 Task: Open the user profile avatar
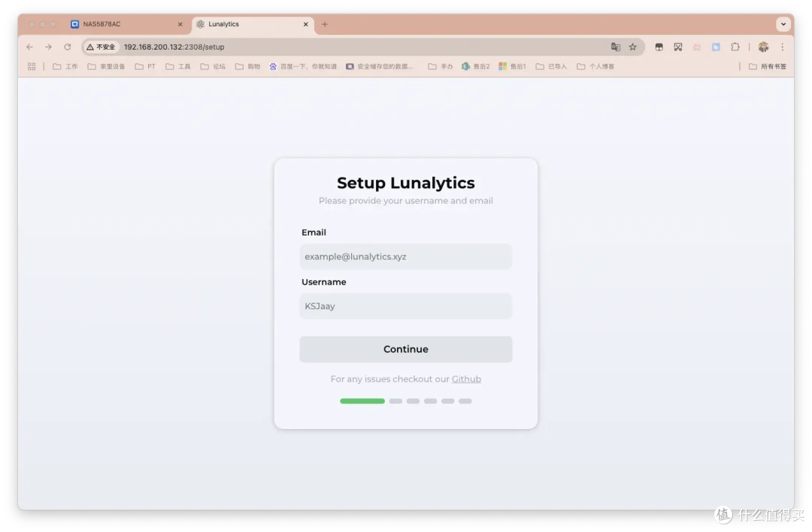click(763, 47)
